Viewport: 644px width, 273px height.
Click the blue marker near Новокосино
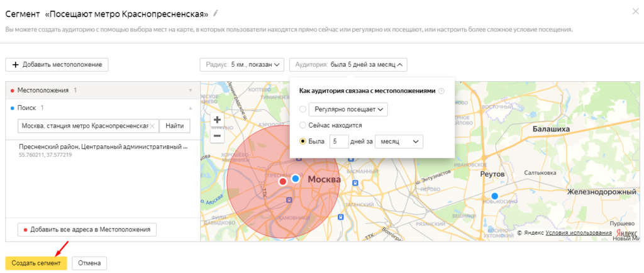pyautogui.click(x=494, y=196)
